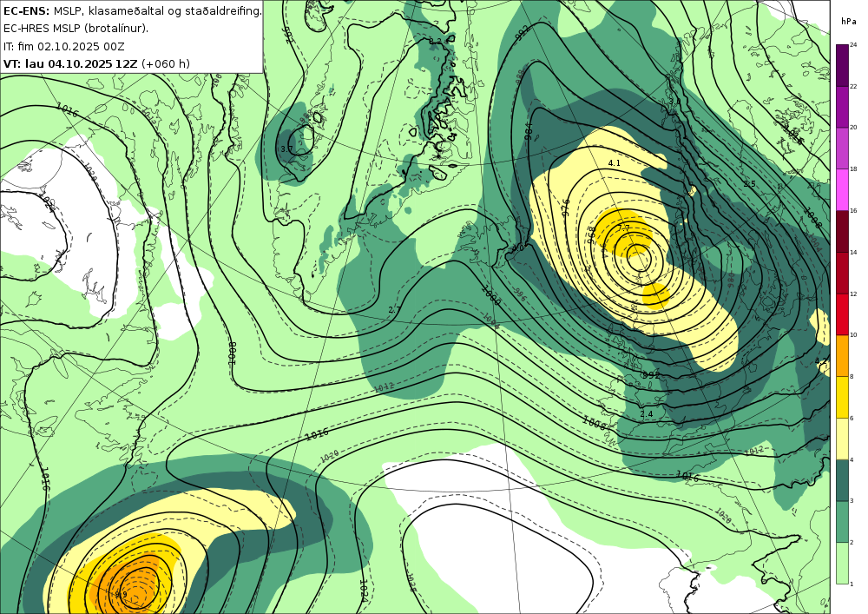Click the spread value '4.2' at the right edge
868x614 pixels.
[x=821, y=361]
